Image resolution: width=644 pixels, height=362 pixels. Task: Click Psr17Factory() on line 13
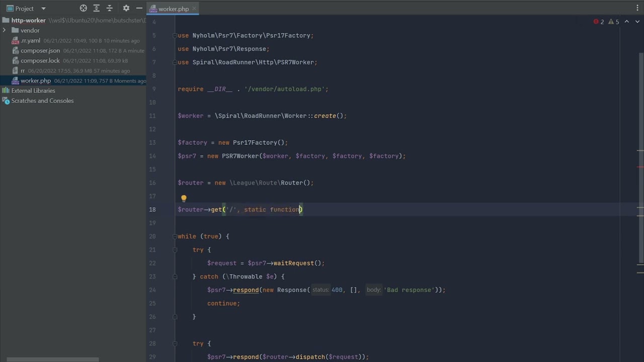coord(259,143)
